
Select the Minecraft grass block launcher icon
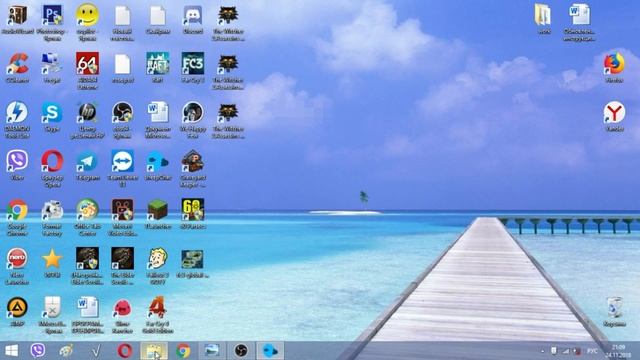(x=158, y=210)
